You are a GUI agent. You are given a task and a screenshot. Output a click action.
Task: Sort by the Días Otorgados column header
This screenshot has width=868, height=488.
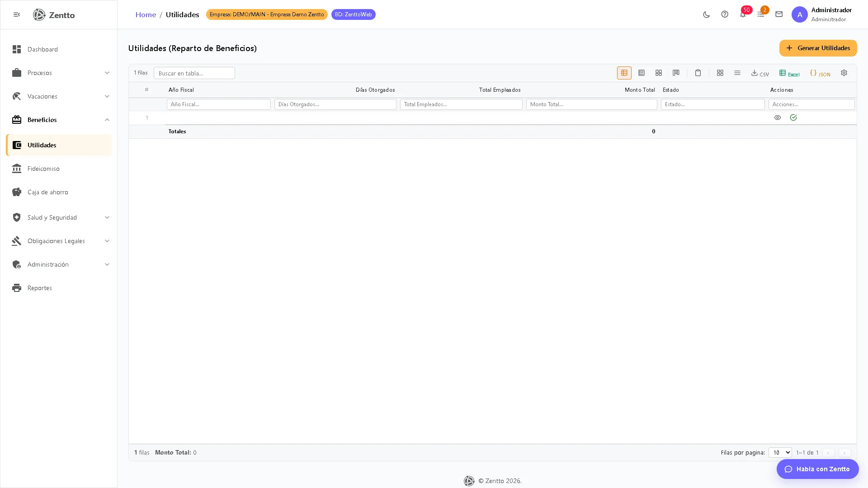tap(375, 90)
